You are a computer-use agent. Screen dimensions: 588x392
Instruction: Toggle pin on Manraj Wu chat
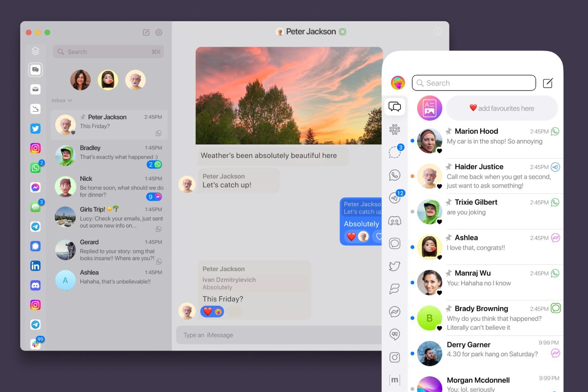tap(449, 273)
